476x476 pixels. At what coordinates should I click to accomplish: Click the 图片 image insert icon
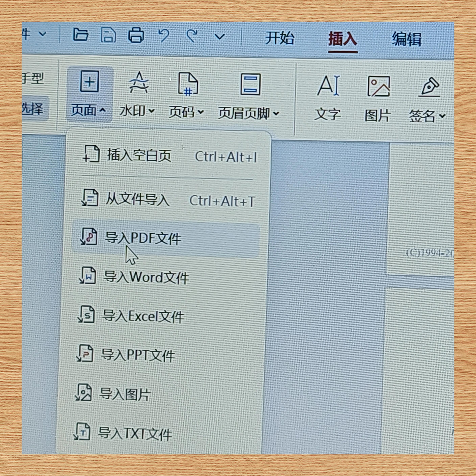pyautogui.click(x=378, y=87)
